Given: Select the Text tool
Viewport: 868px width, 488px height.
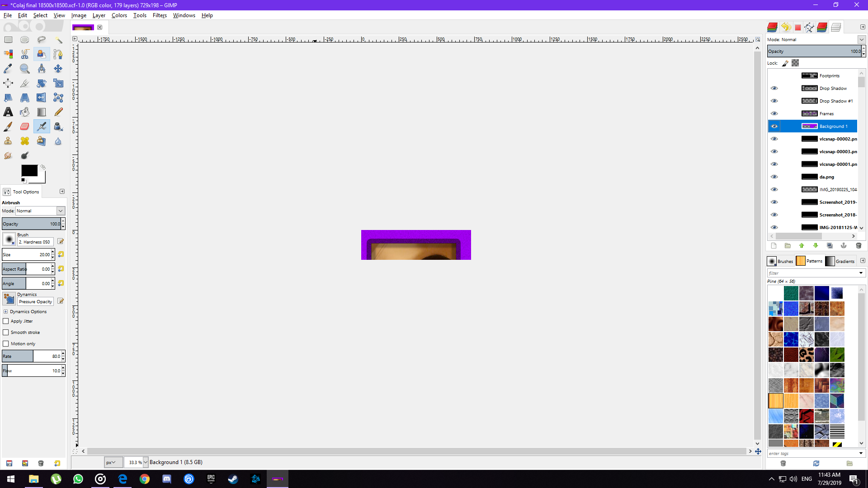Looking at the screenshot, I should pos(8,112).
